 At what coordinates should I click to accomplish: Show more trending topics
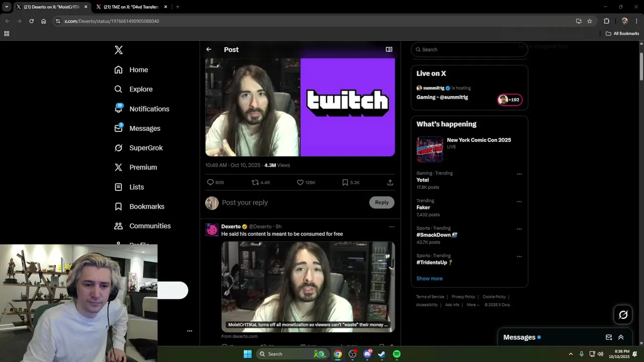click(x=430, y=279)
